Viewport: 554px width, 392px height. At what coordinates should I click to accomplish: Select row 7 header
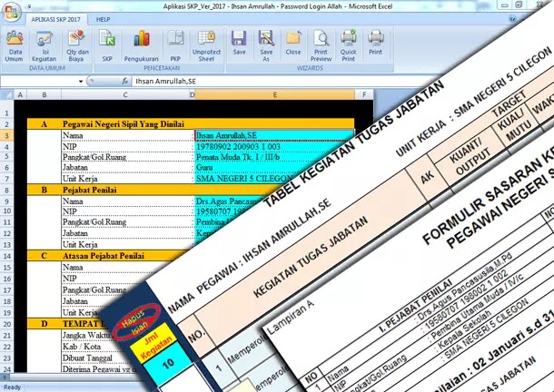(x=6, y=179)
